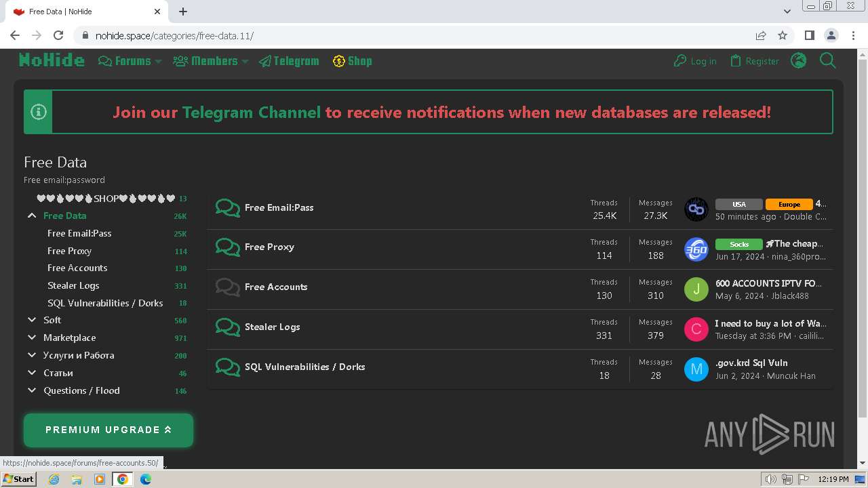Click the browser back arrow
The height and width of the screenshot is (488, 868).
[15, 35]
